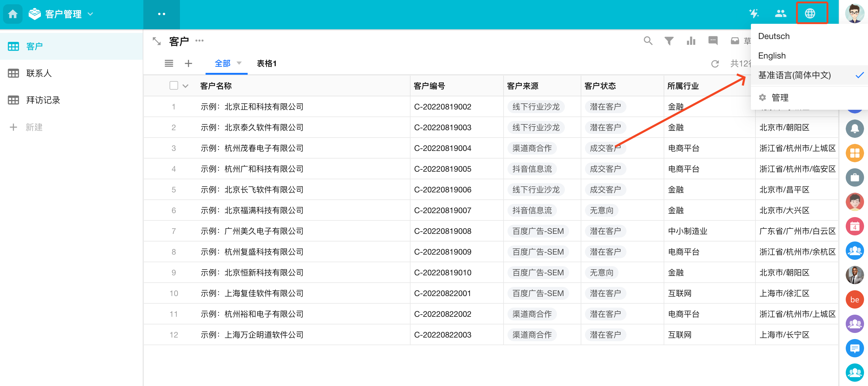Switch to the 表格1 view tab
The height and width of the screenshot is (386, 868).
(266, 63)
